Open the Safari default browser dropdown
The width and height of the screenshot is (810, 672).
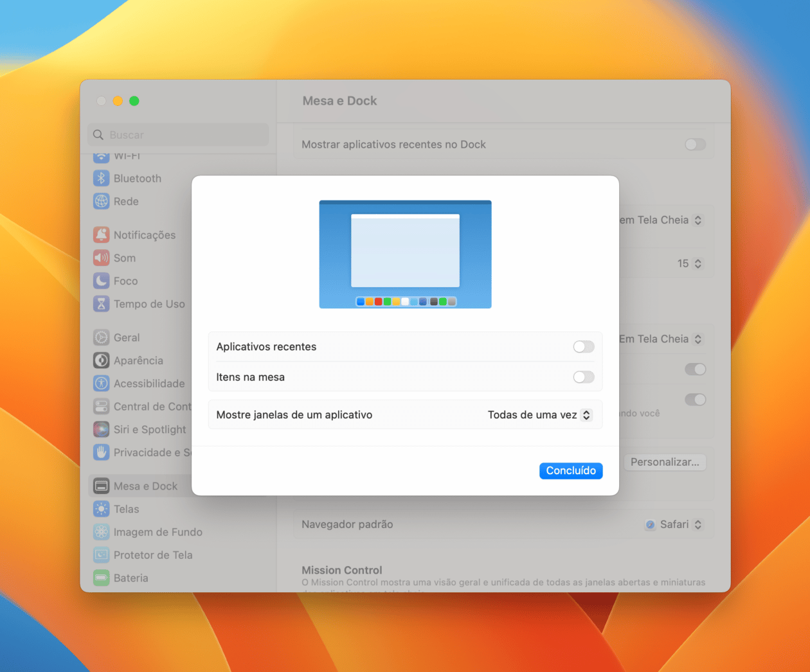click(x=675, y=524)
